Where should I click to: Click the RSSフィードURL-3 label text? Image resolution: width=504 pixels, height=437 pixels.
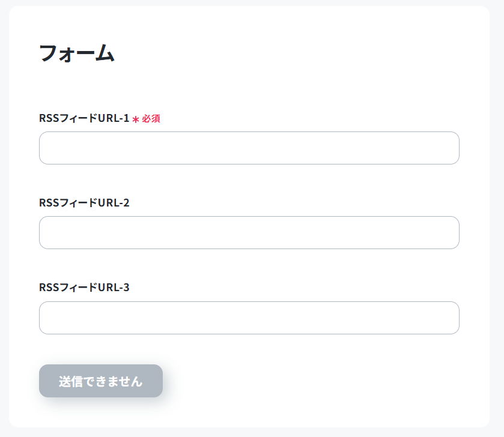84,288
